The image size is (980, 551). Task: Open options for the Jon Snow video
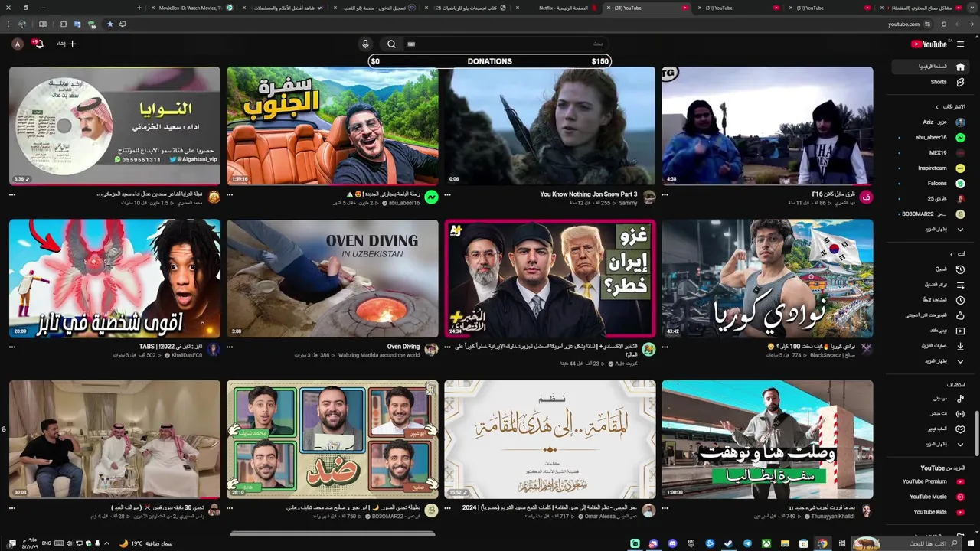(x=447, y=194)
